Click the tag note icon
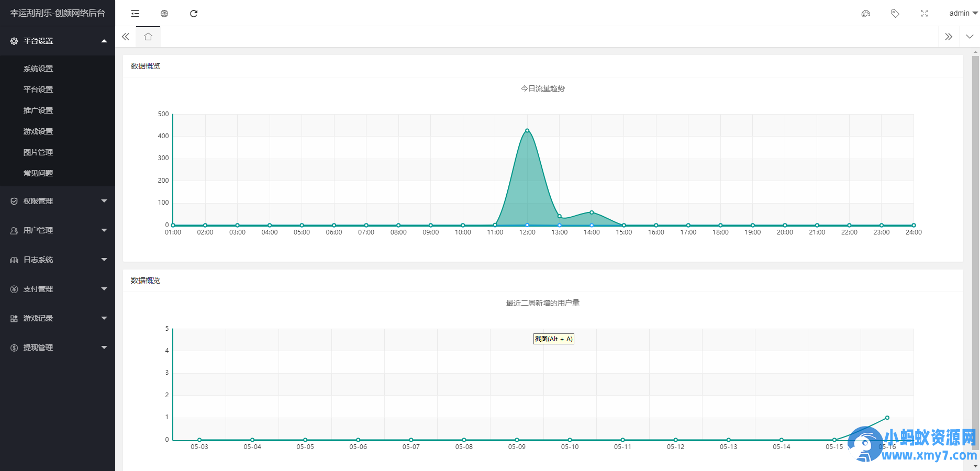The height and width of the screenshot is (471, 980). click(895, 14)
